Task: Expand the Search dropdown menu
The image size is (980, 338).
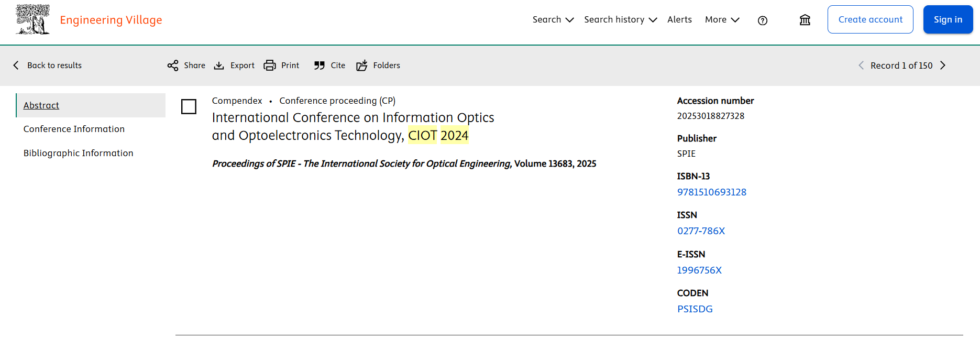Action: 553,20
